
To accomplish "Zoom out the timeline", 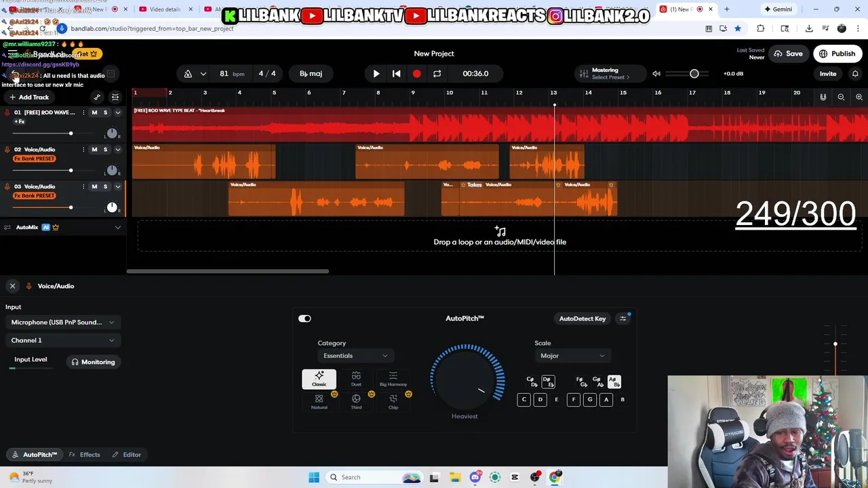I will click(841, 97).
